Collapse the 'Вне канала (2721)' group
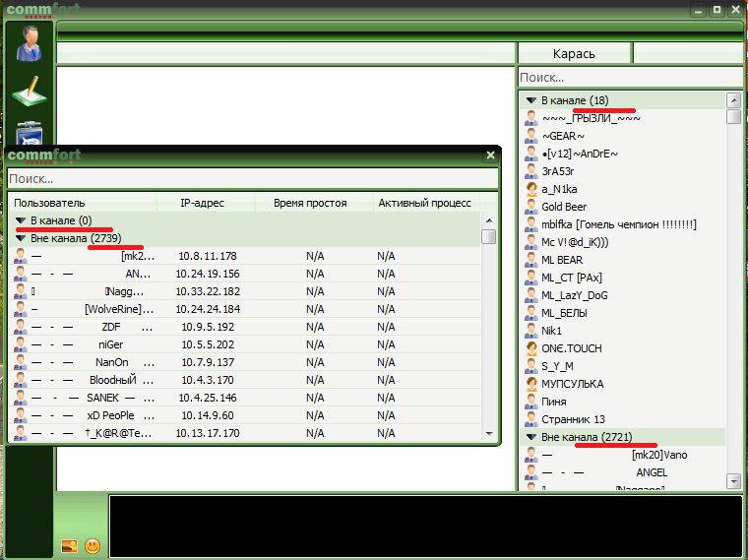This screenshot has height=560, width=748. [530, 437]
